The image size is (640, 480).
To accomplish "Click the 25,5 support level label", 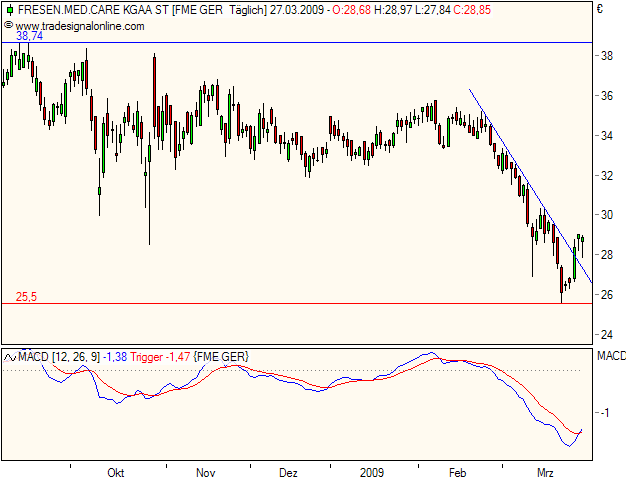I will (27, 296).
